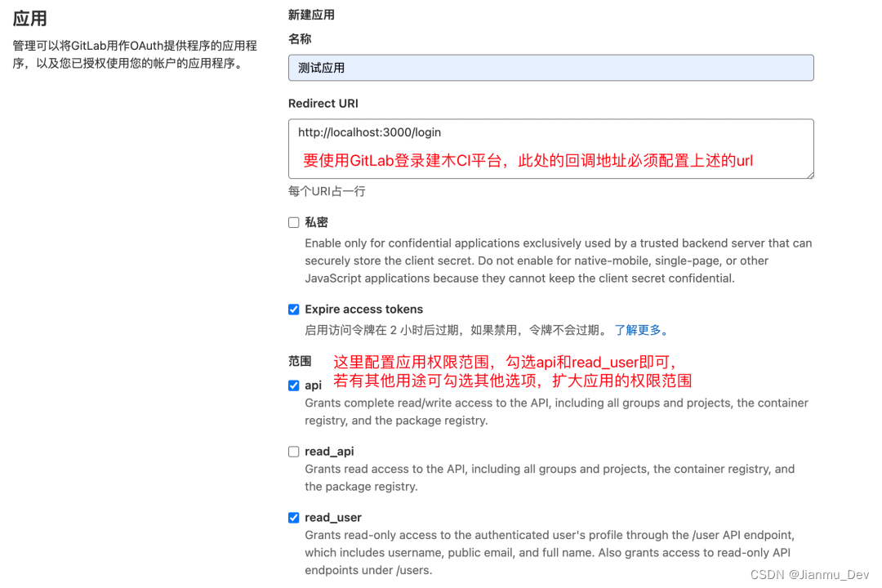Check the read_api scope checkbox
Viewport: 882px width, 588px height.
293,451
